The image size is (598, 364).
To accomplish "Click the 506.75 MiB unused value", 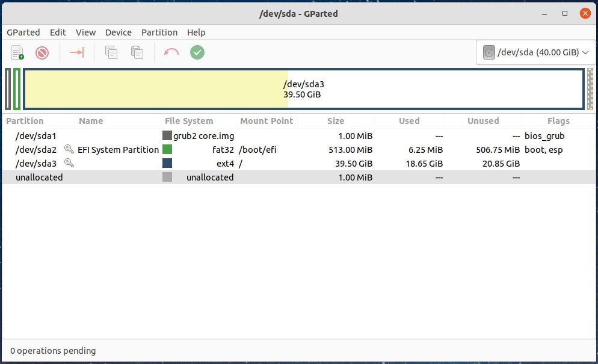I will click(498, 150).
